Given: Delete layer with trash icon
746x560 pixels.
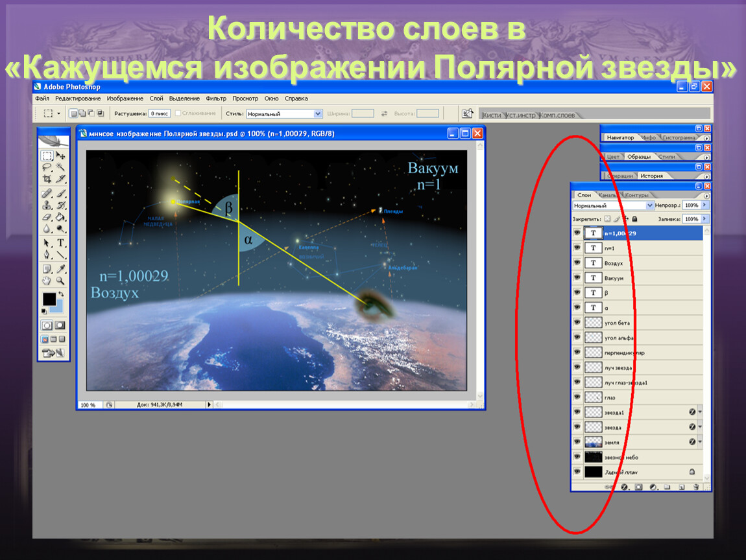Looking at the screenshot, I should 696,487.
